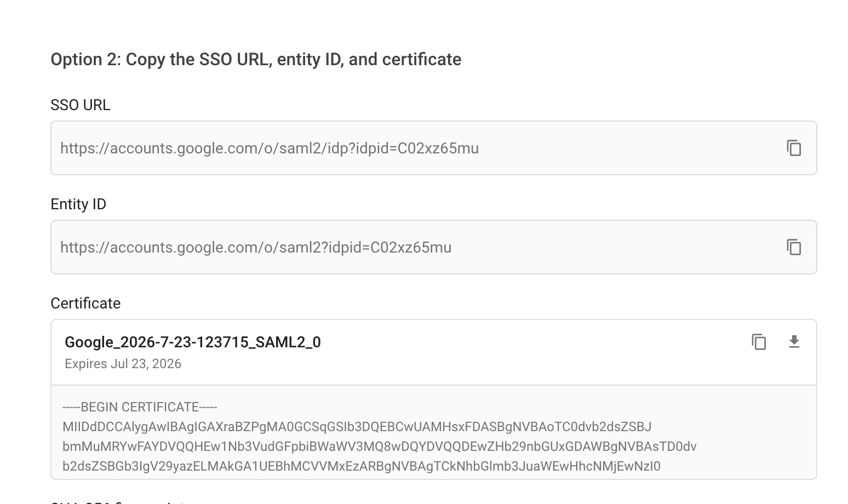Click the partially visible SHA-256 fingerprint label
Image resolution: width=848 pixels, height=504 pixels.
click(118, 502)
